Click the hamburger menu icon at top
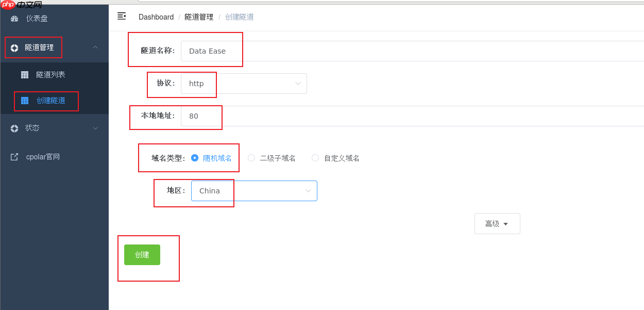This screenshot has width=644, height=310. (x=122, y=16)
